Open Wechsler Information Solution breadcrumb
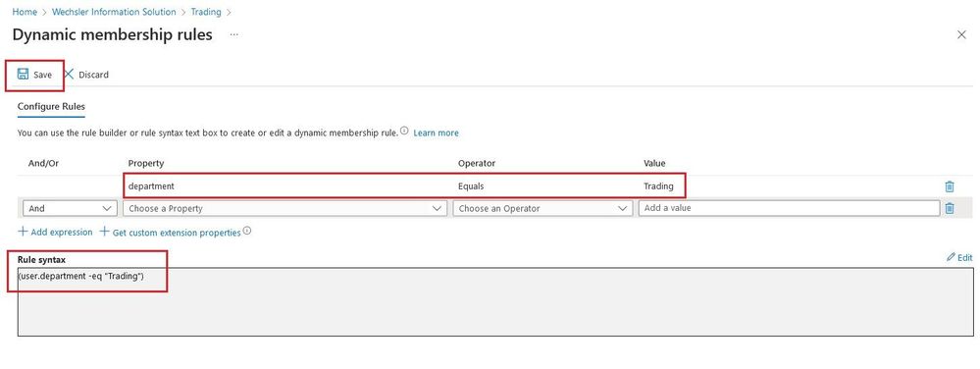Image resolution: width=980 pixels, height=369 pixels. (x=114, y=12)
